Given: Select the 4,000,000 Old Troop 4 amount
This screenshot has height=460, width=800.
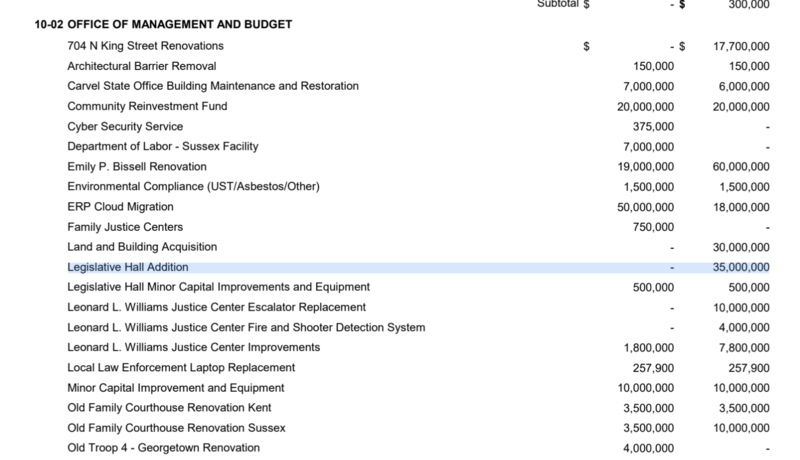Looking at the screenshot, I should (648, 448).
